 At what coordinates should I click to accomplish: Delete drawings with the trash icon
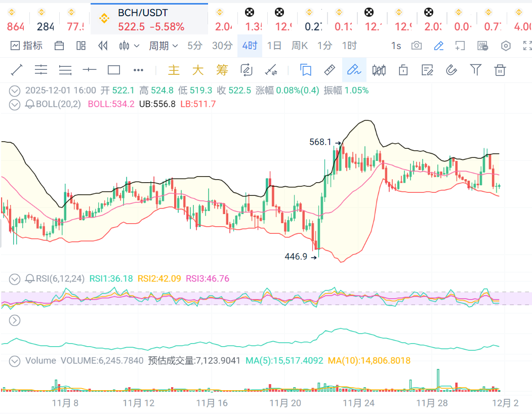pyautogui.click(x=500, y=70)
